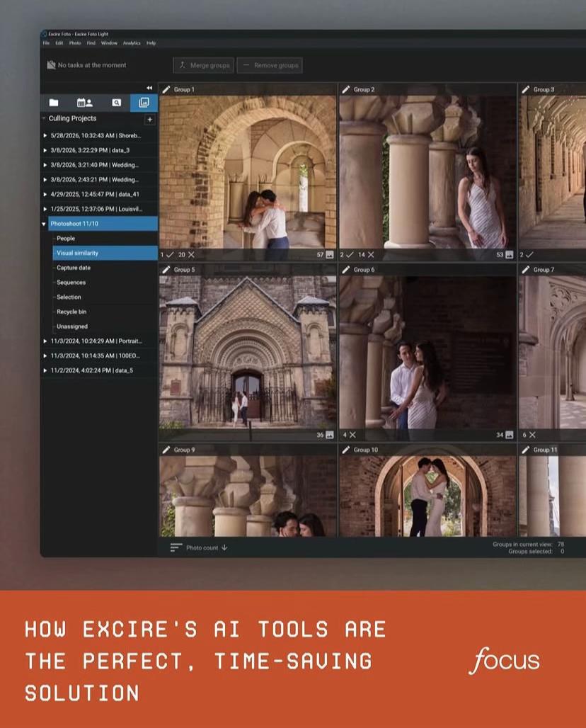Click Group 2 rejected X count
Image resolution: width=586 pixels, height=728 pixels.
[366, 254]
